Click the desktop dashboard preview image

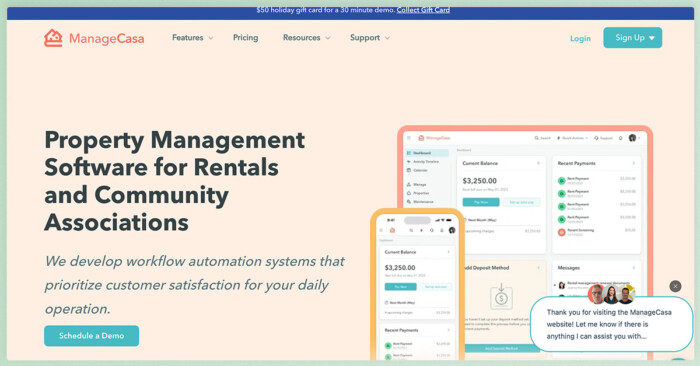point(525,242)
